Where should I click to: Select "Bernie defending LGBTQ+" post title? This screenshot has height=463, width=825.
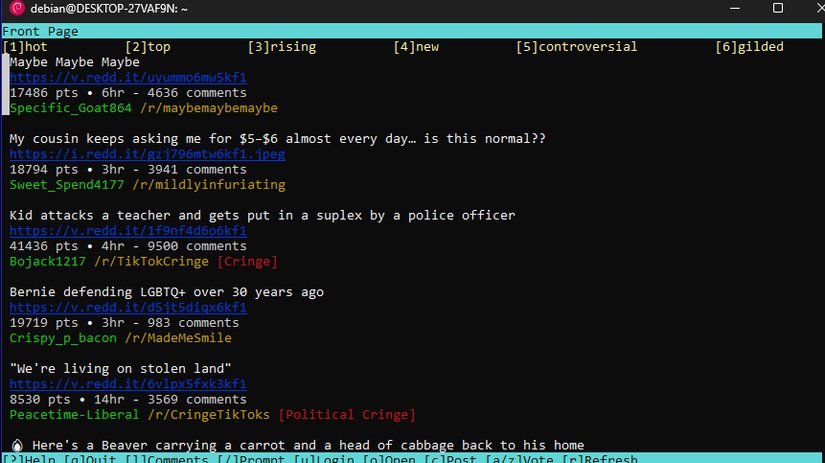click(166, 292)
